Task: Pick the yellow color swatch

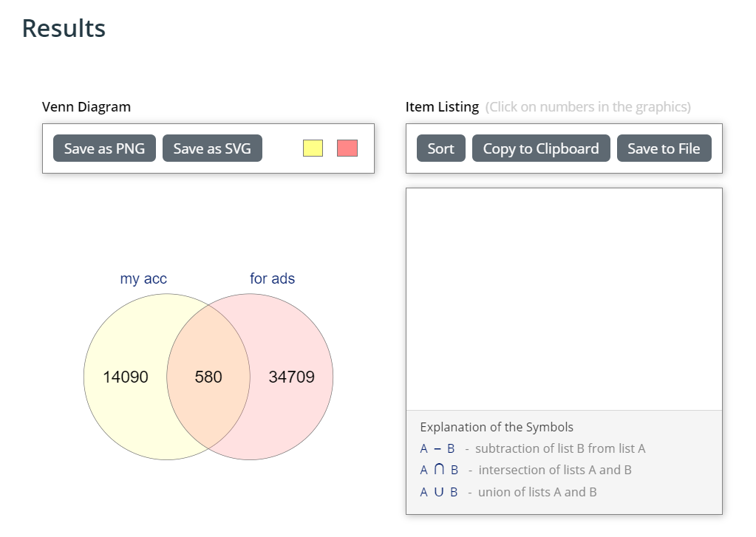Action: click(313, 148)
